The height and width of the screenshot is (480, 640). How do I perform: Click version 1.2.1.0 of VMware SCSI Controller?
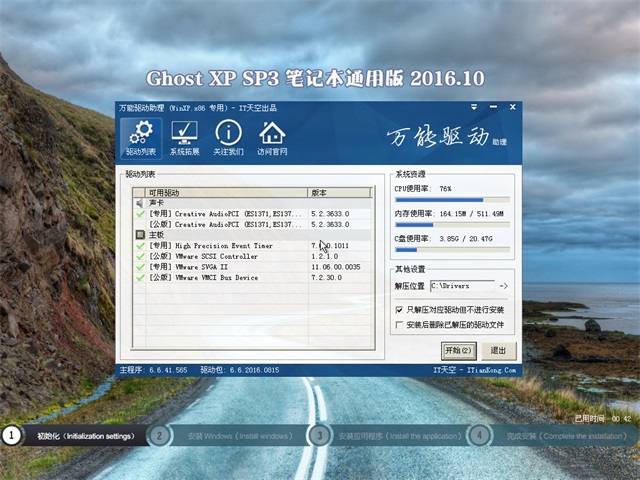tap(325, 256)
